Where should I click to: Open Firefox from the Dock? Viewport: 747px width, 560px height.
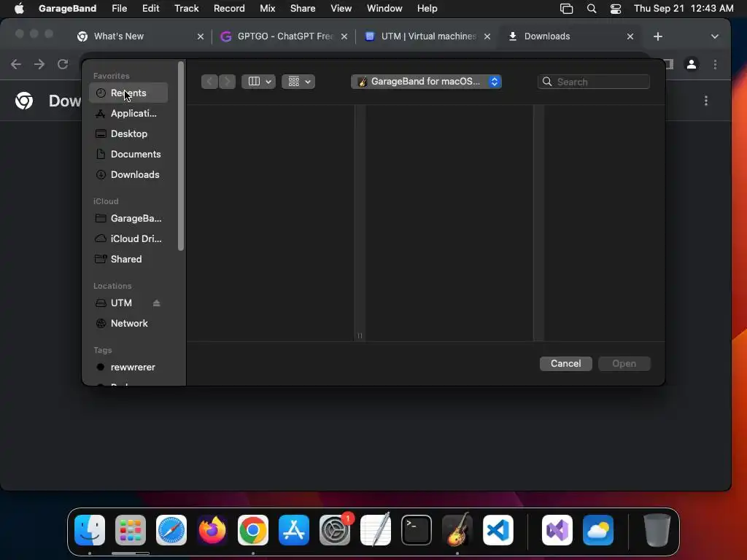click(x=212, y=530)
